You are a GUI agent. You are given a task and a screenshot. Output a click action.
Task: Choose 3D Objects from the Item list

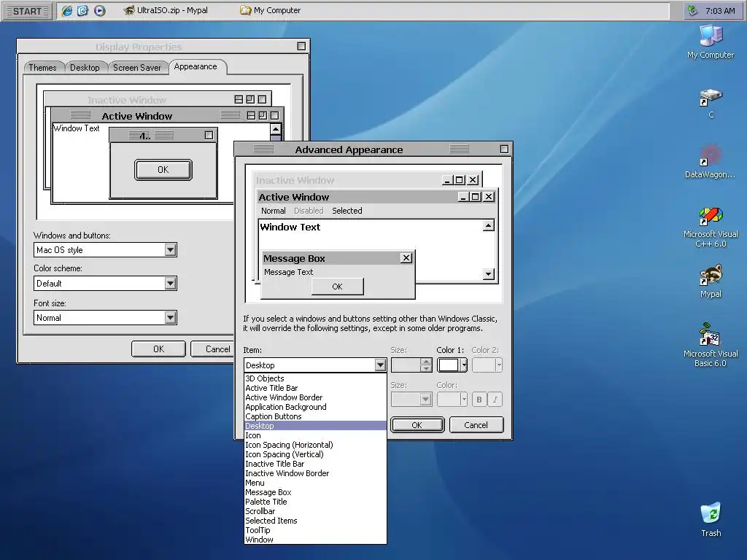pos(315,378)
